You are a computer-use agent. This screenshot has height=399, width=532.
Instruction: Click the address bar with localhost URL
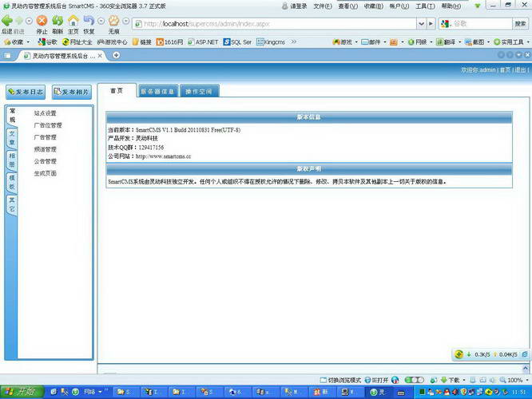[x=275, y=24]
